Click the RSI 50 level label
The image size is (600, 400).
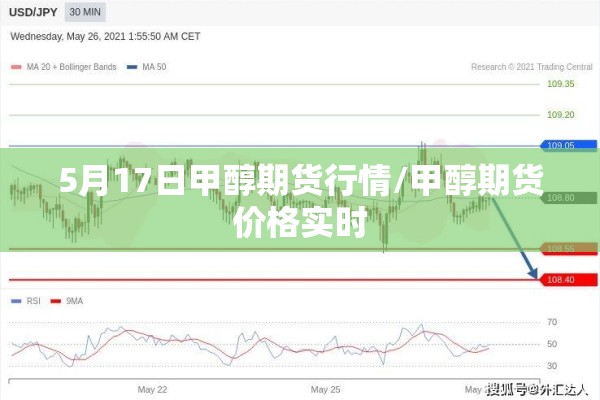tap(552, 344)
